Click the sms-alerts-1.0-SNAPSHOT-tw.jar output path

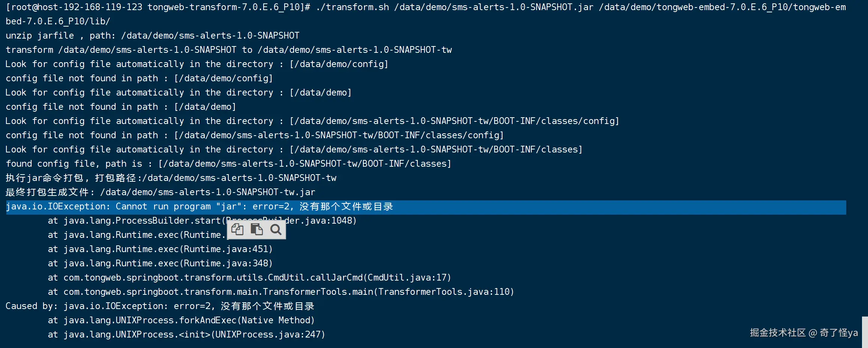[208, 192]
